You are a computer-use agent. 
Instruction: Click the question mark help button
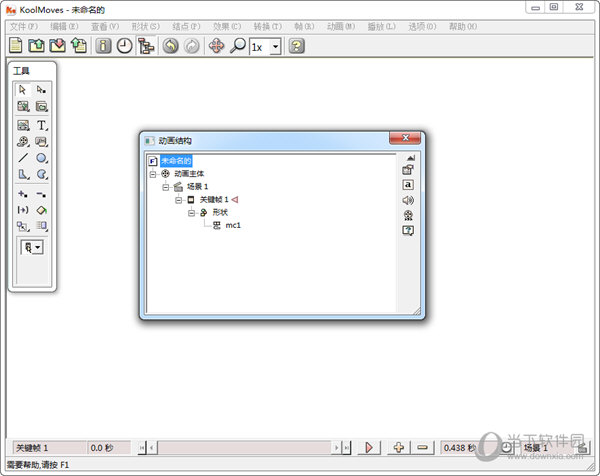coord(297,46)
